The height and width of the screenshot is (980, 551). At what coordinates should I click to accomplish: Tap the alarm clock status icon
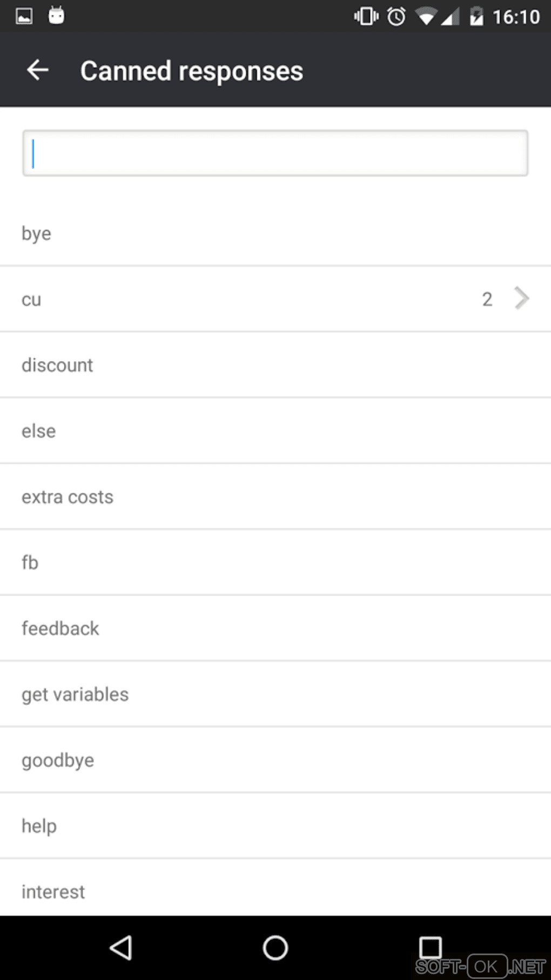397,16
